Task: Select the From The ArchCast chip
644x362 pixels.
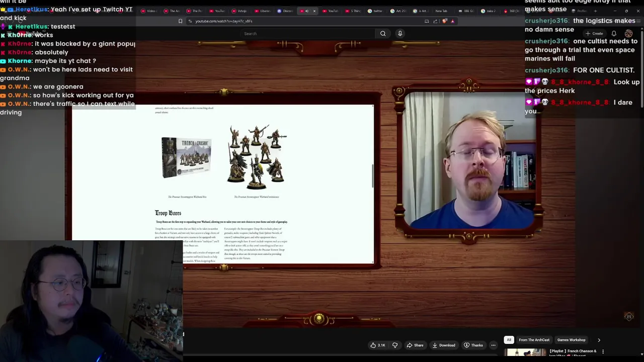Action: 534,340
